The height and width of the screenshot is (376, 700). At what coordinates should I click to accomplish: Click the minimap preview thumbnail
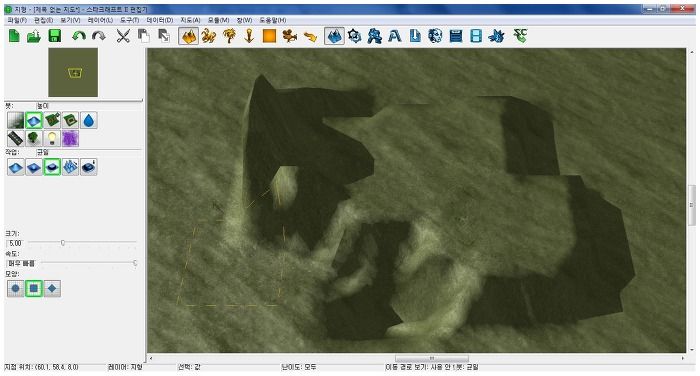pos(73,72)
